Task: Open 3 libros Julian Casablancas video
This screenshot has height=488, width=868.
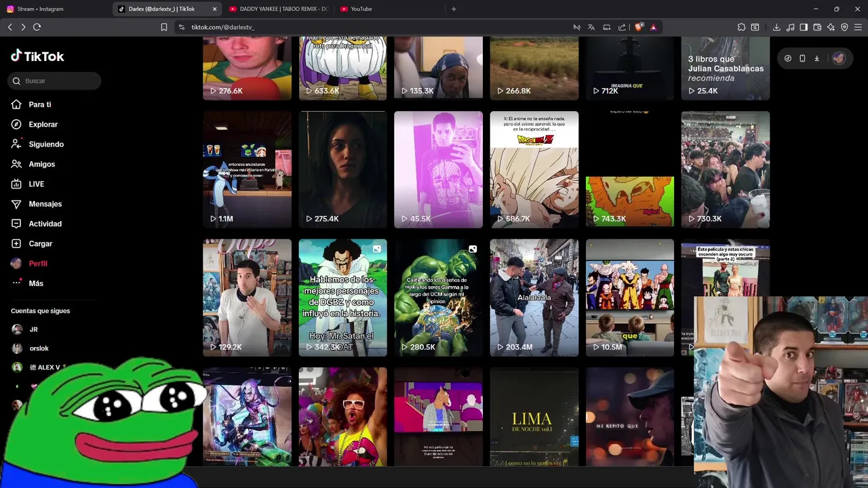Action: click(726, 68)
